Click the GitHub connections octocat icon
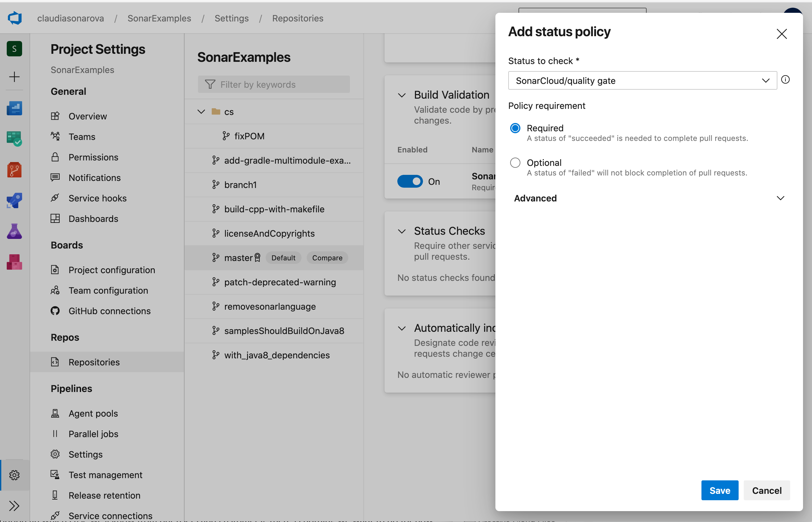The width and height of the screenshot is (812, 522). coord(55,311)
